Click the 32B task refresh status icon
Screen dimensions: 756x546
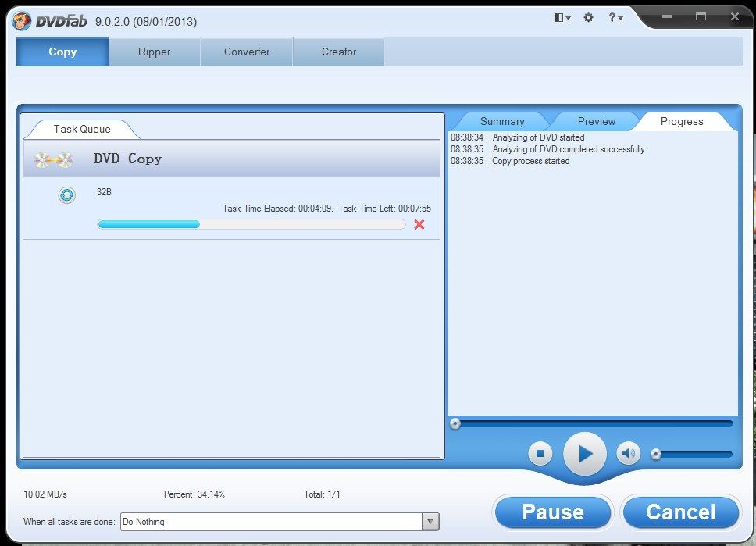[x=66, y=194]
